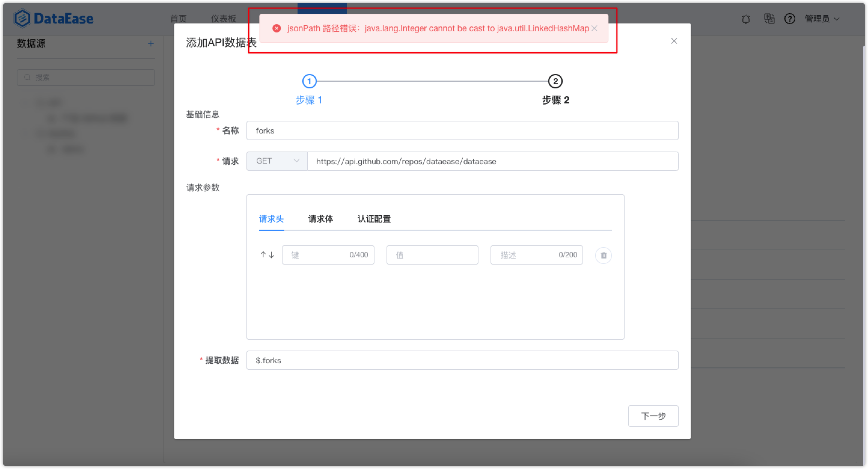Focus the request URL input field
This screenshot has width=868, height=469.
click(493, 161)
